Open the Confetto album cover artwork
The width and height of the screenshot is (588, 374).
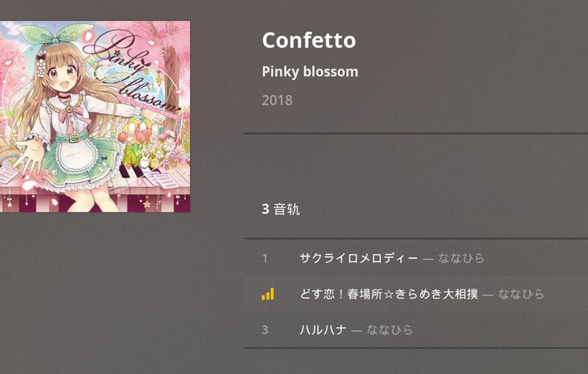[x=95, y=116]
